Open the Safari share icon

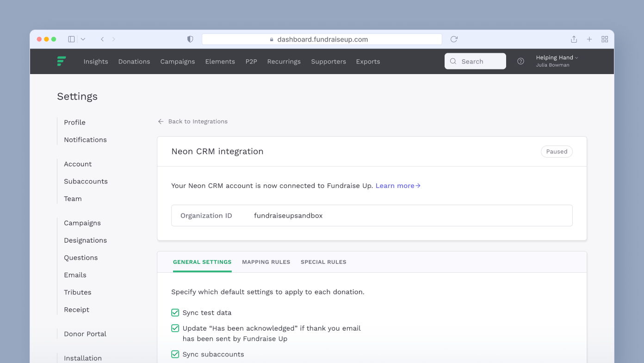click(574, 39)
